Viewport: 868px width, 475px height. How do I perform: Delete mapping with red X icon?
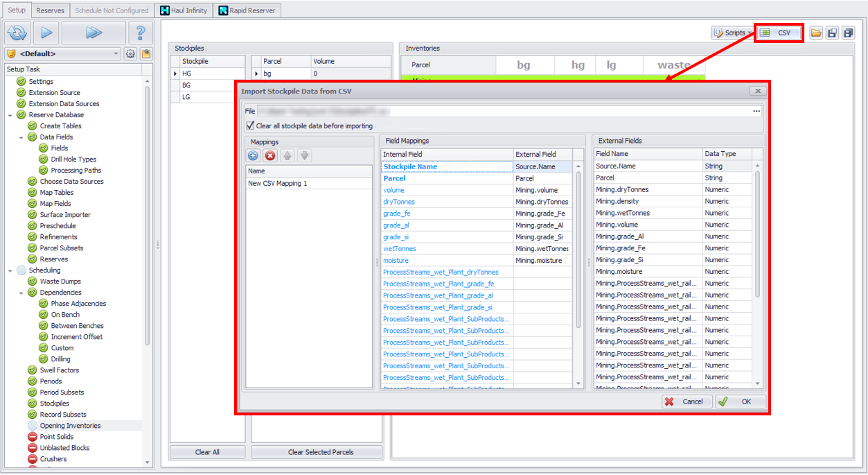(270, 156)
